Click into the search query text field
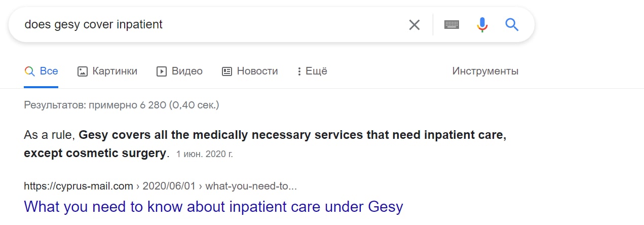This screenshot has height=225, width=644. (x=203, y=24)
